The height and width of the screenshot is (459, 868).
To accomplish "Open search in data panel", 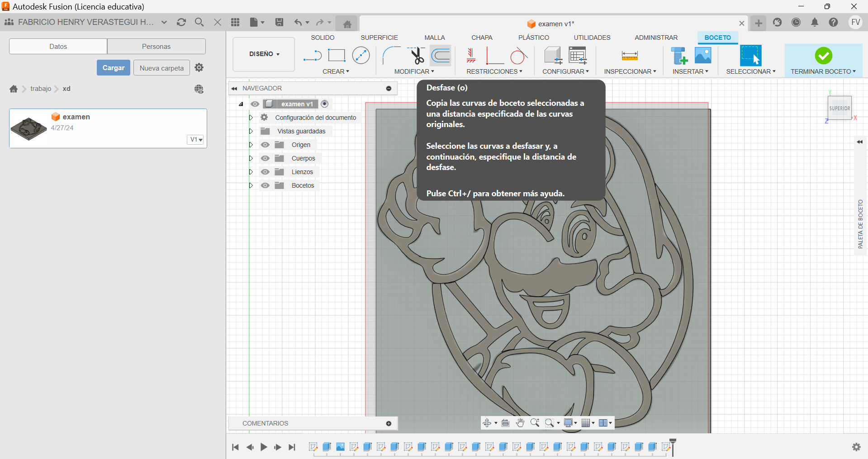I will pyautogui.click(x=199, y=22).
